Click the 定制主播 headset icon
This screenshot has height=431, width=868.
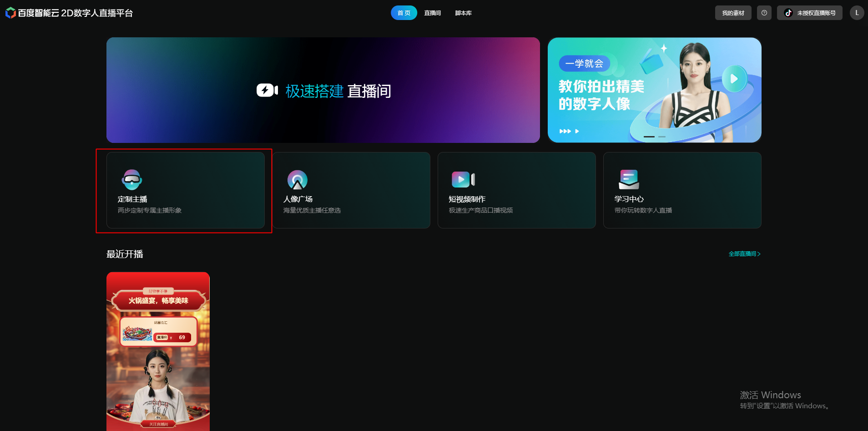(131, 179)
